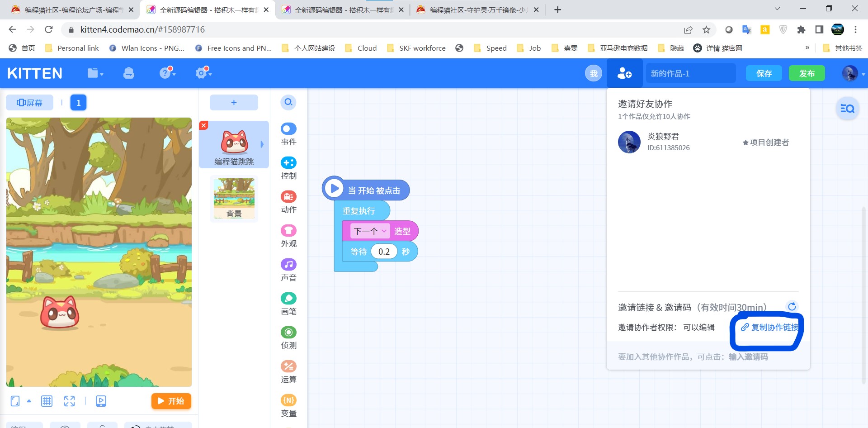This screenshot has width=868, height=428.
Task: Click the stage recording preview icon
Action: click(101, 401)
